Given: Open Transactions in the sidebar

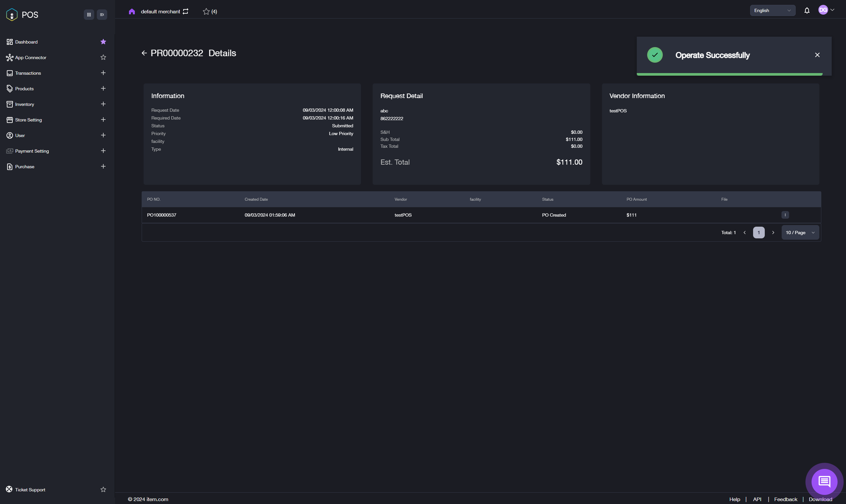Looking at the screenshot, I should point(28,73).
